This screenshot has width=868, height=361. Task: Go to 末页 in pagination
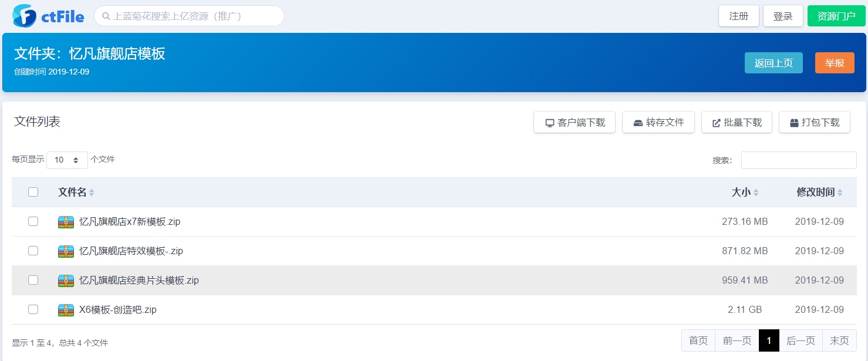[x=840, y=340]
